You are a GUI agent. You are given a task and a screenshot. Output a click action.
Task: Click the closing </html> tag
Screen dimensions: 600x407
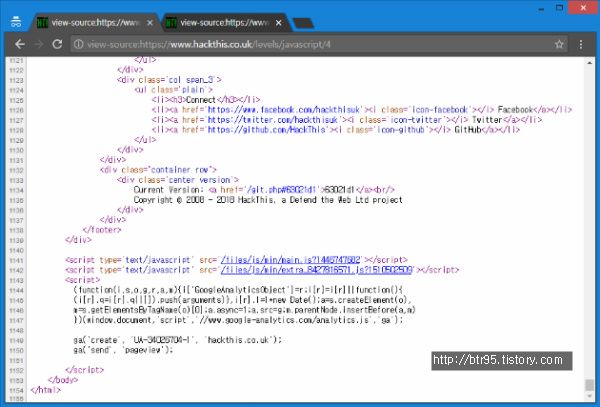pyautogui.click(x=46, y=390)
